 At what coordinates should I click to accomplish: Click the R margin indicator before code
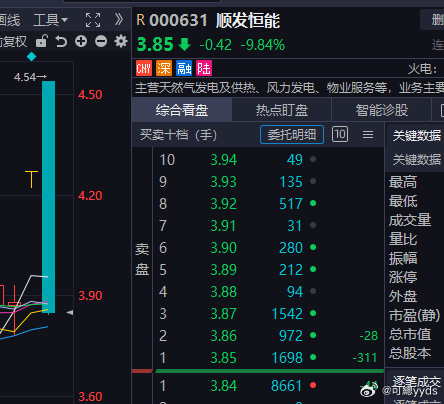pos(141,20)
